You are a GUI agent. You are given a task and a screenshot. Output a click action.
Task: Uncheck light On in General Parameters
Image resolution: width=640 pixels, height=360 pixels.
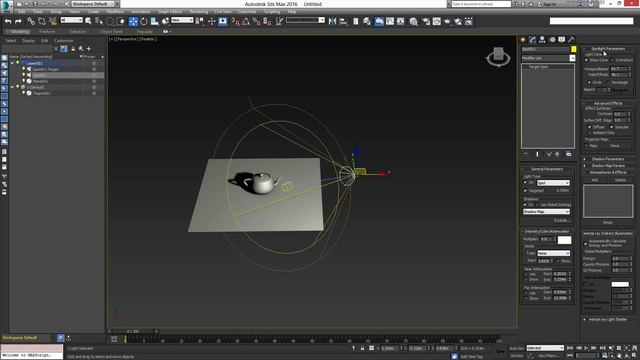coord(526,182)
